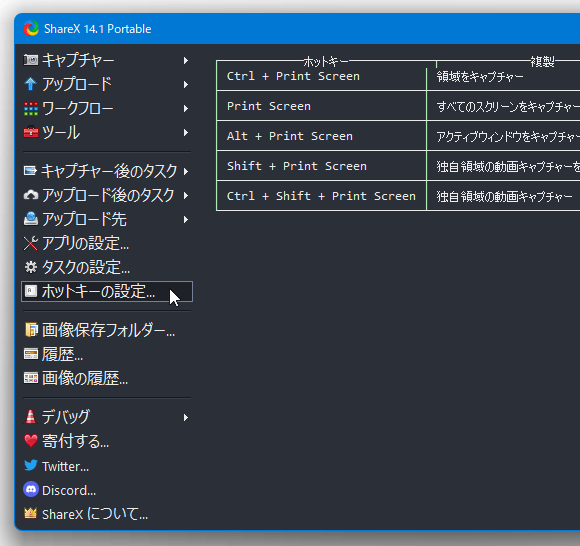Open the キャプチャー menu
The width and height of the screenshot is (580, 546).
pos(107,60)
